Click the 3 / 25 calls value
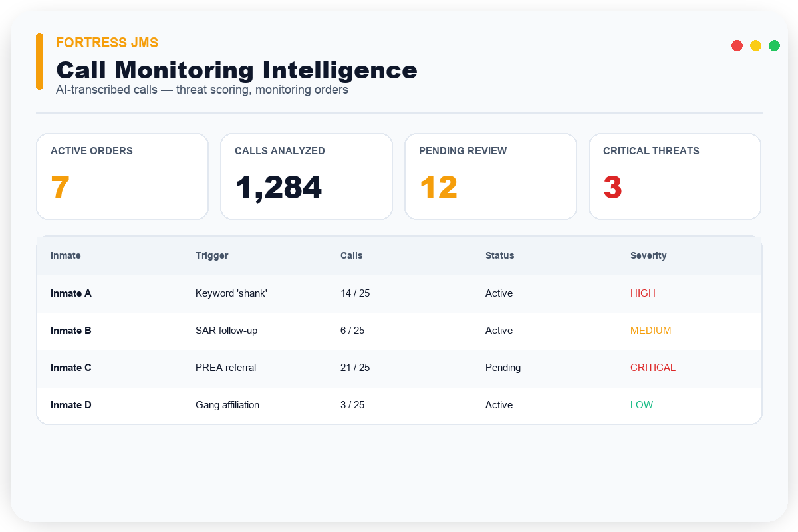Image resolution: width=798 pixels, height=532 pixels. coord(352,404)
